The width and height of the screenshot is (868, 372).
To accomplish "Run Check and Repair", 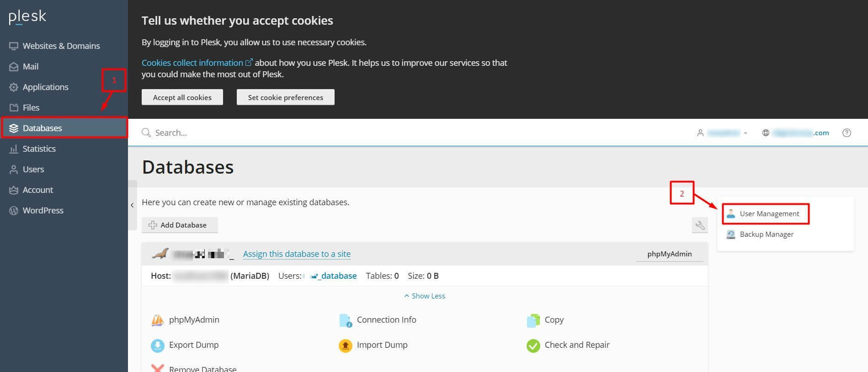I will [x=577, y=345].
